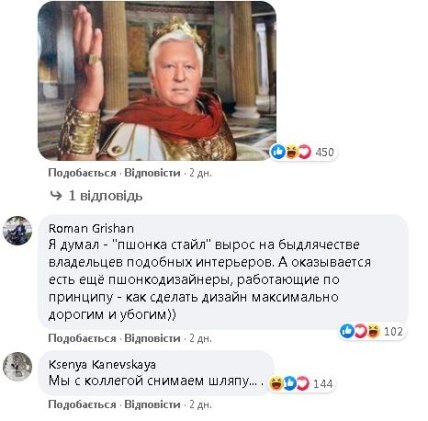Click the laughing emoji on Roman Grishan's comment
The image size is (428, 421).
point(373,331)
